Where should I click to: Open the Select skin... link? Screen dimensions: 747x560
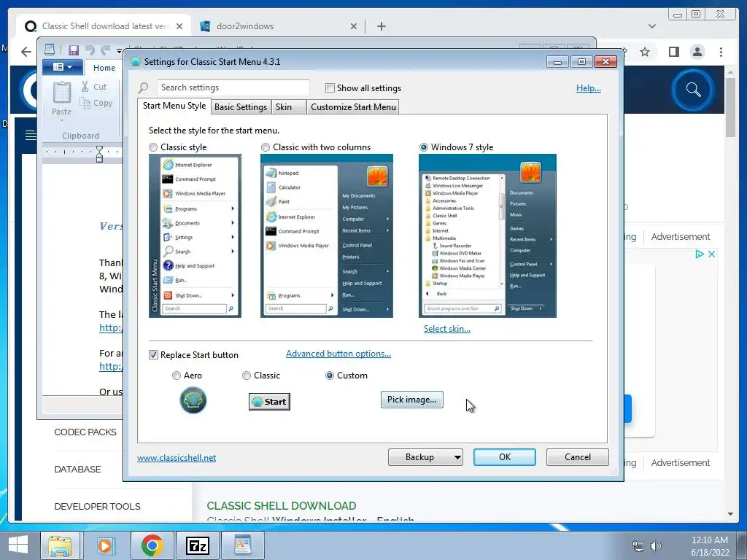tap(447, 329)
